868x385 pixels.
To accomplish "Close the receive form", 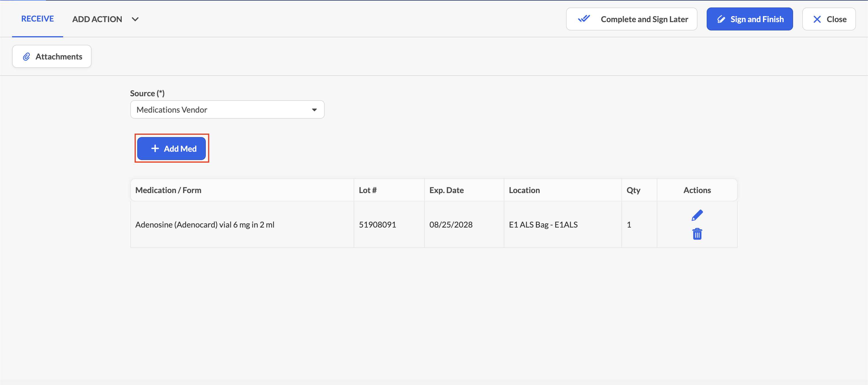I will pos(829,19).
